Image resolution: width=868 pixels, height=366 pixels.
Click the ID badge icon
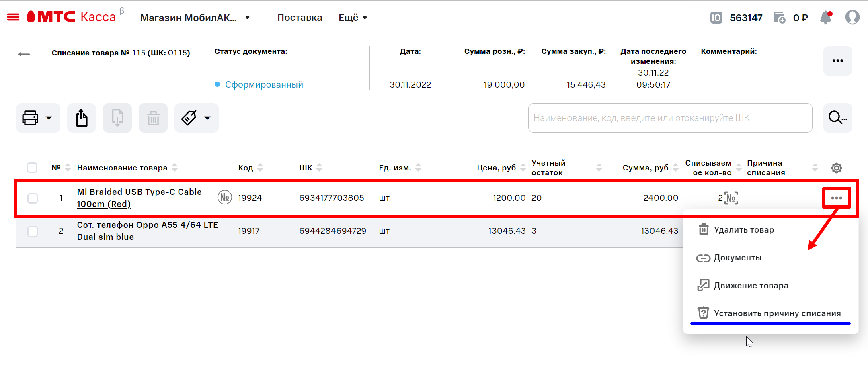pos(716,18)
